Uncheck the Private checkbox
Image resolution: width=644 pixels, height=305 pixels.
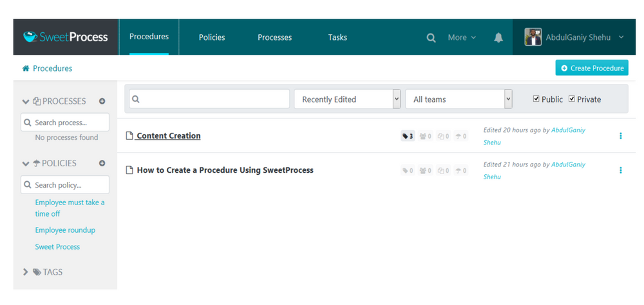click(571, 99)
